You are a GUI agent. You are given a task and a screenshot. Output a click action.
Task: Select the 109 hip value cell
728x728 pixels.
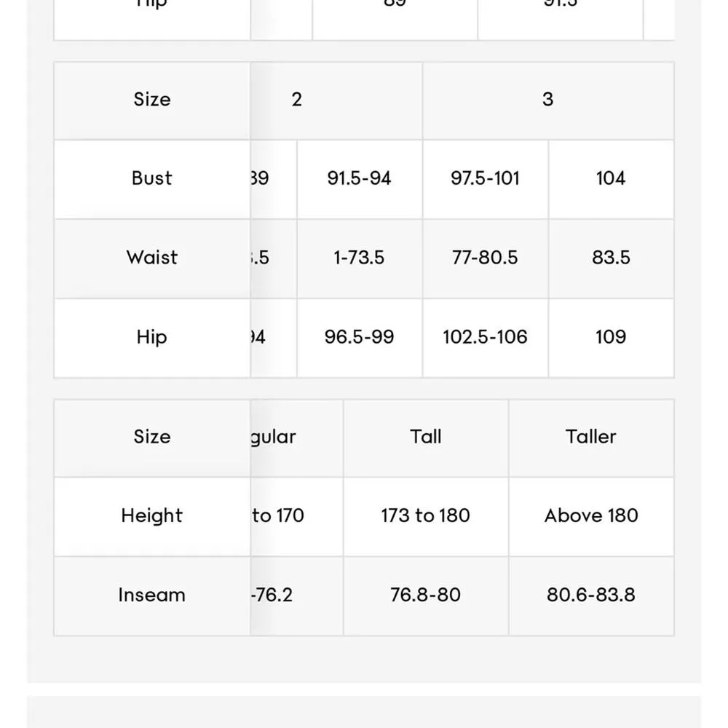click(x=610, y=337)
